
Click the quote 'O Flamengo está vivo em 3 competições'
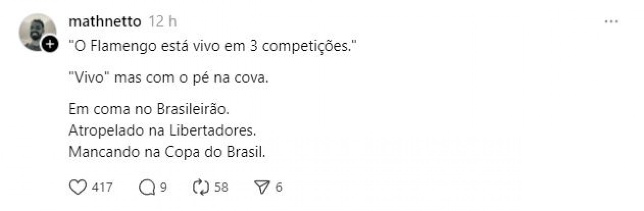213,45
